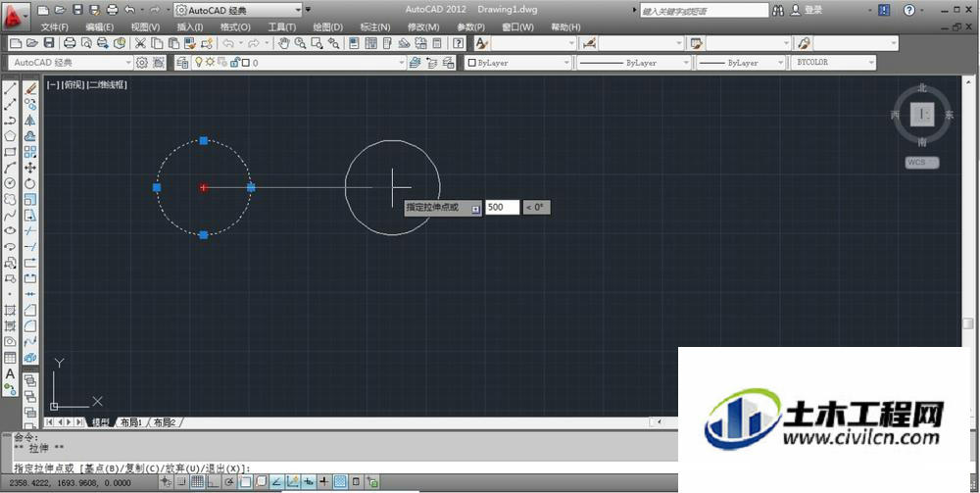Open the Table tool in draw toolbar
980x493 pixels.
(10, 358)
